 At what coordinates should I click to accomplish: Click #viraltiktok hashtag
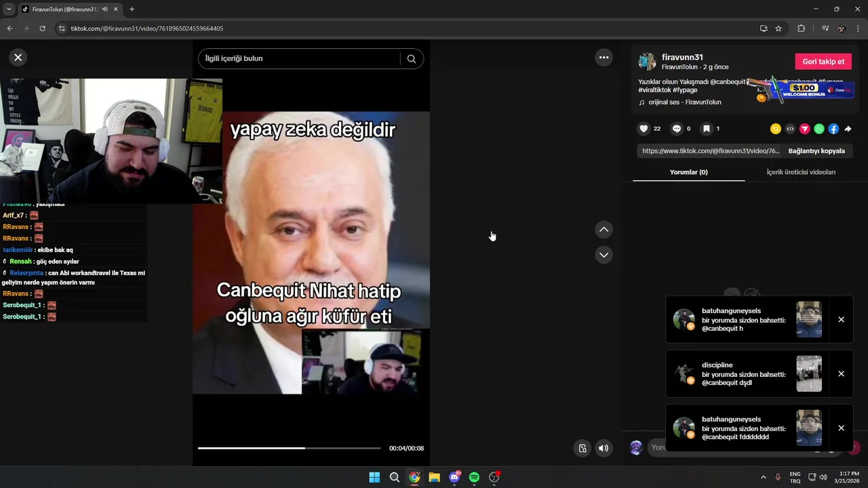(x=654, y=90)
